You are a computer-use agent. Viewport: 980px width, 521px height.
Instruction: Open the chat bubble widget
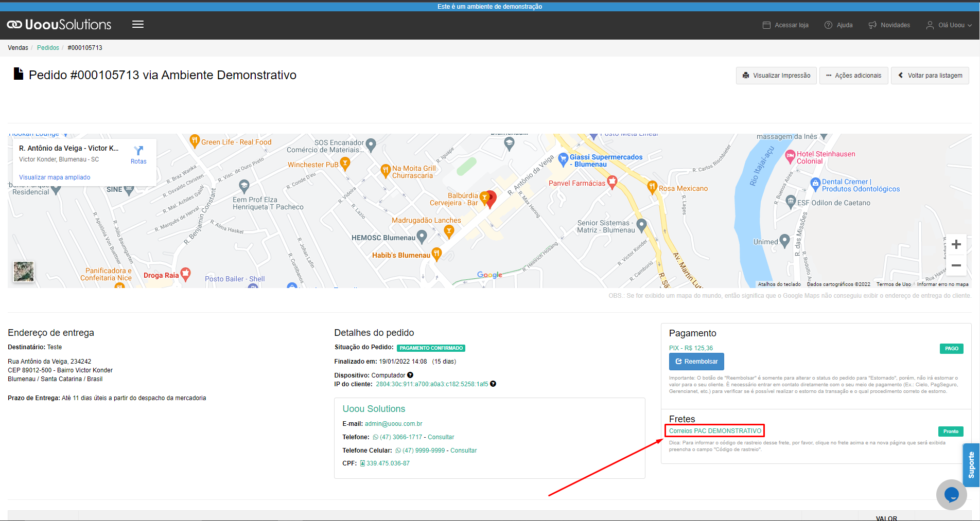(x=951, y=495)
